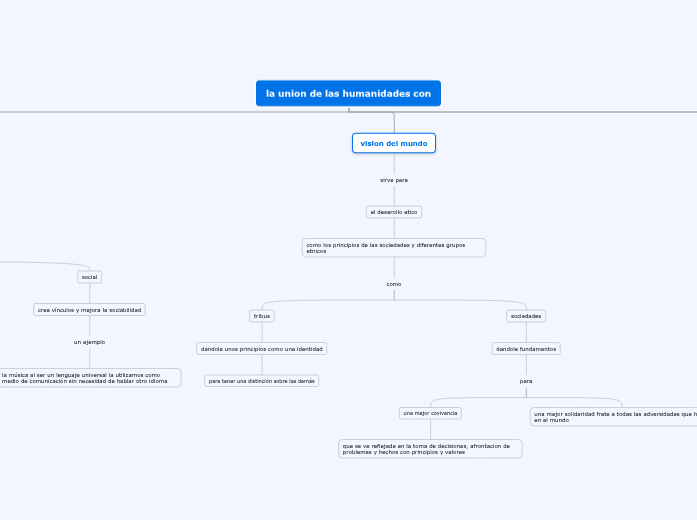Select the 'tribus' node
697x520 pixels.
pyautogui.click(x=262, y=316)
